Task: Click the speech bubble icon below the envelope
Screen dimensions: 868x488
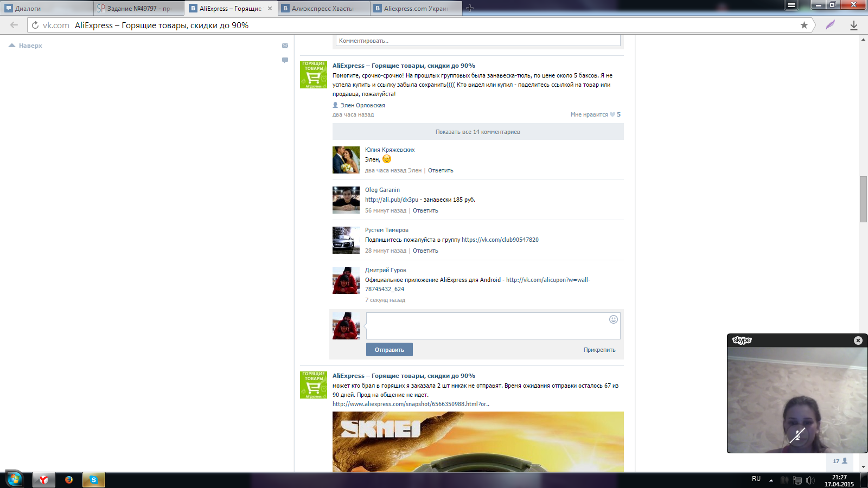Action: pos(285,60)
